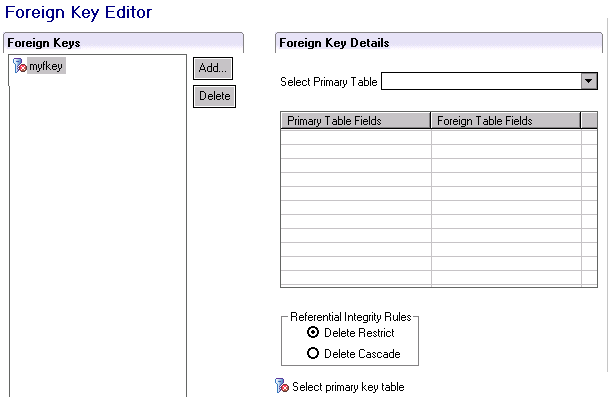Click the Primary Table Fields column header
The height and width of the screenshot is (397, 608).
tap(356, 121)
